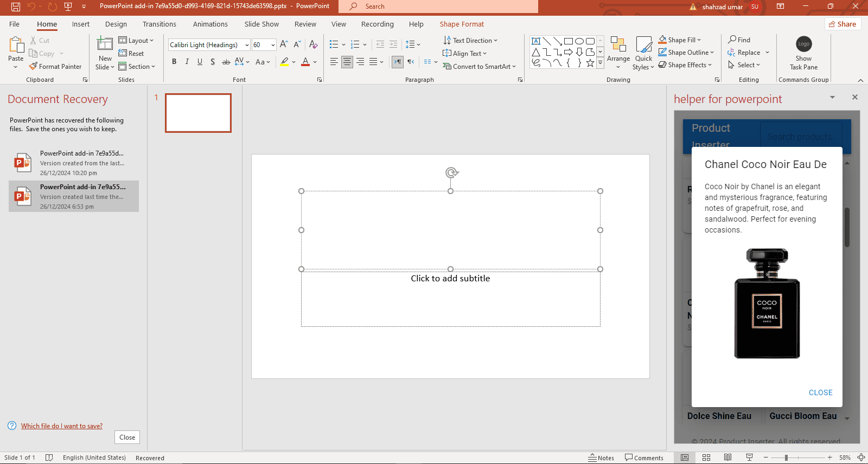Expand Section dropdown
Image resolution: width=868 pixels, height=464 pixels.
tap(137, 67)
